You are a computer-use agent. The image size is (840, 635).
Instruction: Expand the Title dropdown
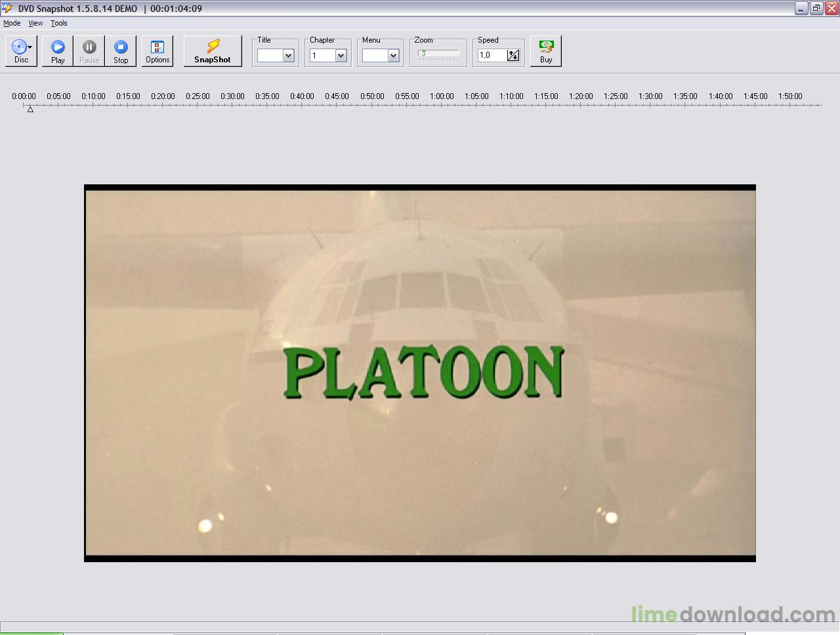pyautogui.click(x=288, y=56)
